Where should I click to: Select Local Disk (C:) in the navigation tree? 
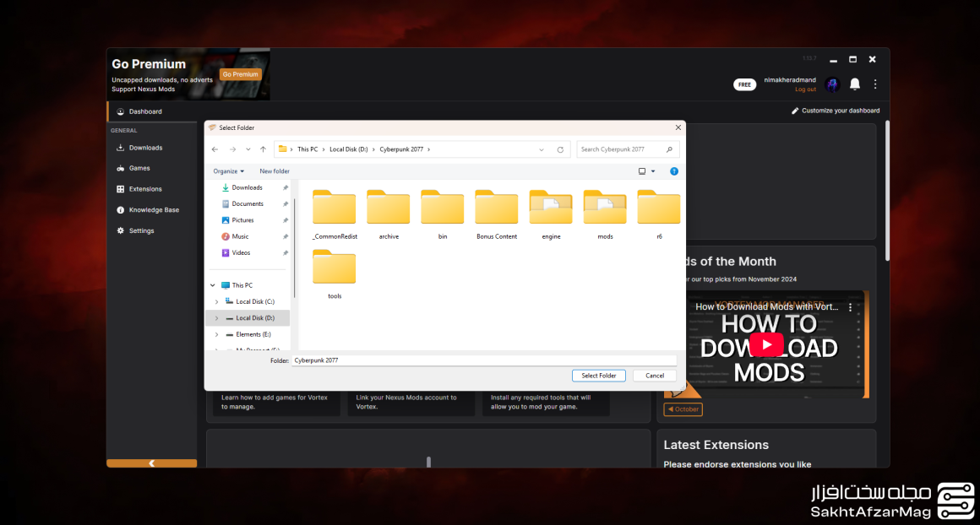(x=255, y=301)
